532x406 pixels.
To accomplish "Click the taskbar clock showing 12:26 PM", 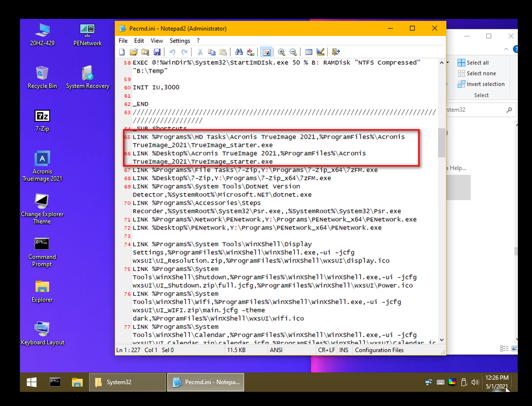I will pos(497,382).
